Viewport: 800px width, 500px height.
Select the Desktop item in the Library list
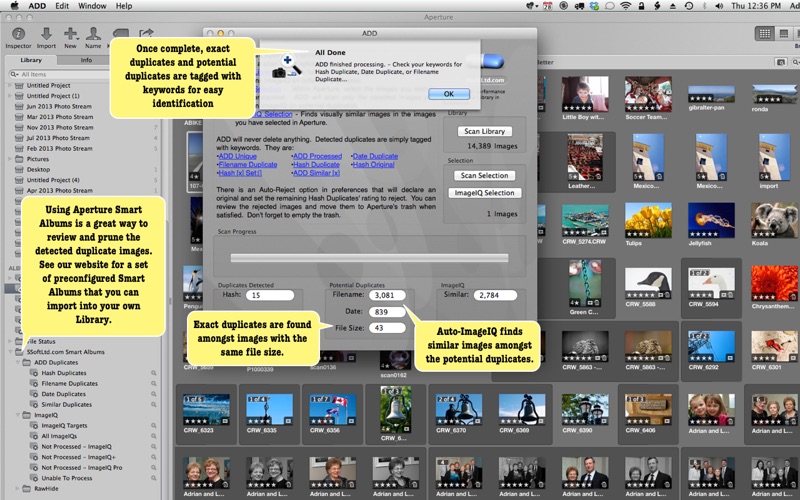pos(38,169)
